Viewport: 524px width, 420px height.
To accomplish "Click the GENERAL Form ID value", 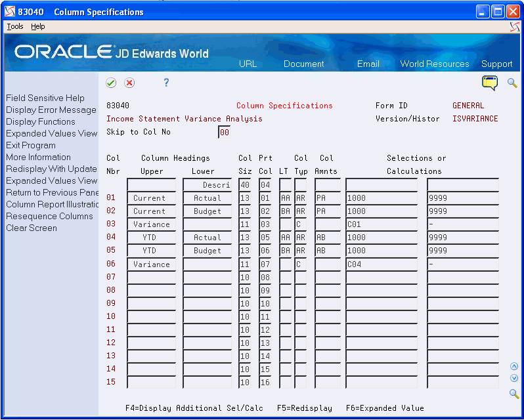I will click(468, 106).
